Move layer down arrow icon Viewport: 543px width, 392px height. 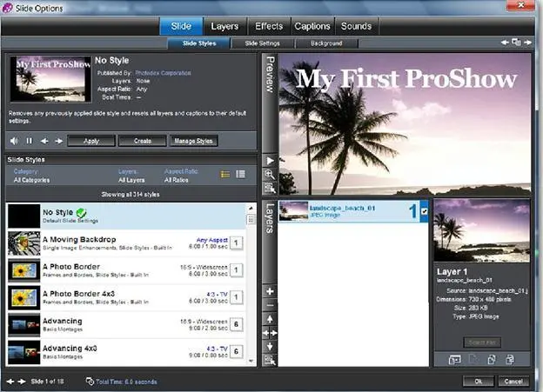click(x=270, y=346)
